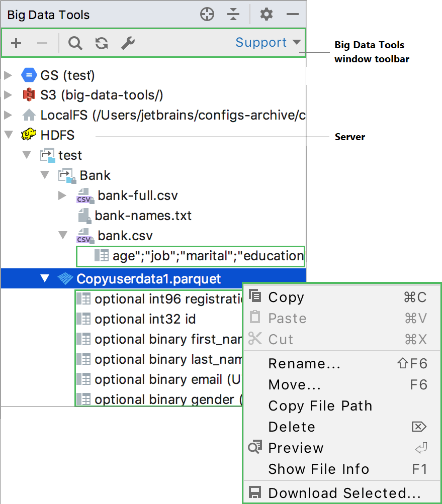Click the floppy disk Download icon
The height and width of the screenshot is (504, 442).
click(x=255, y=492)
